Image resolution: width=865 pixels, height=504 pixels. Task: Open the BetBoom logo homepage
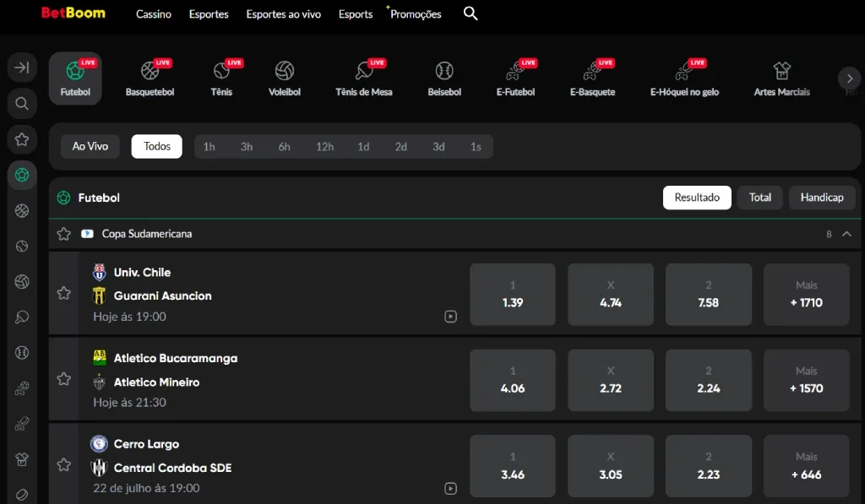[73, 13]
